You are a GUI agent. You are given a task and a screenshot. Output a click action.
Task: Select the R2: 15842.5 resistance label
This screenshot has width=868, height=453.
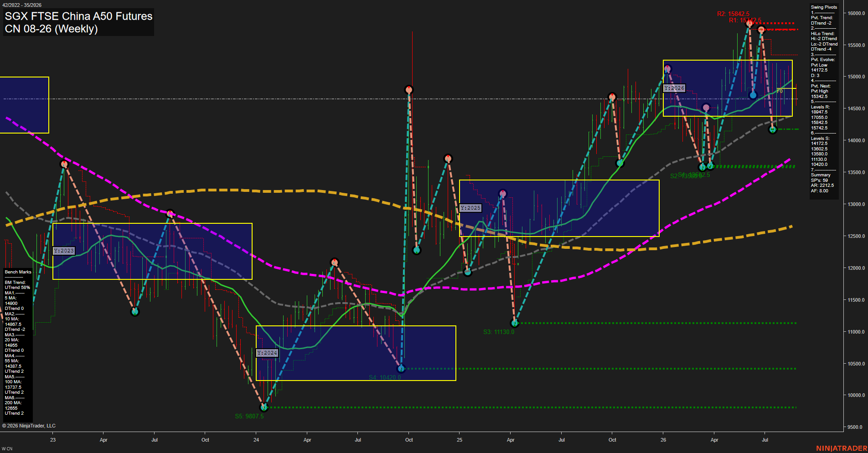pos(733,14)
